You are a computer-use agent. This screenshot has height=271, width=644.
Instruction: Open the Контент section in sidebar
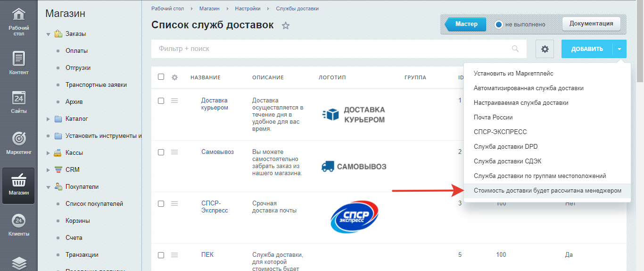click(19, 59)
